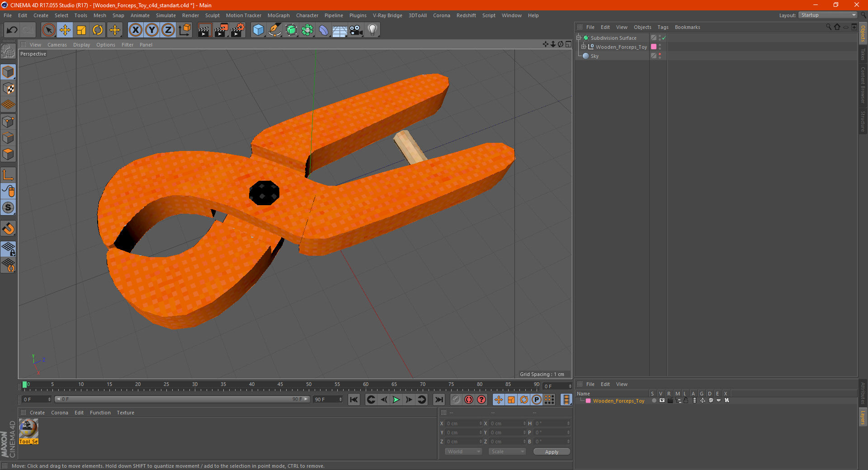Toggle X-axis lock
The image size is (868, 470).
point(135,30)
